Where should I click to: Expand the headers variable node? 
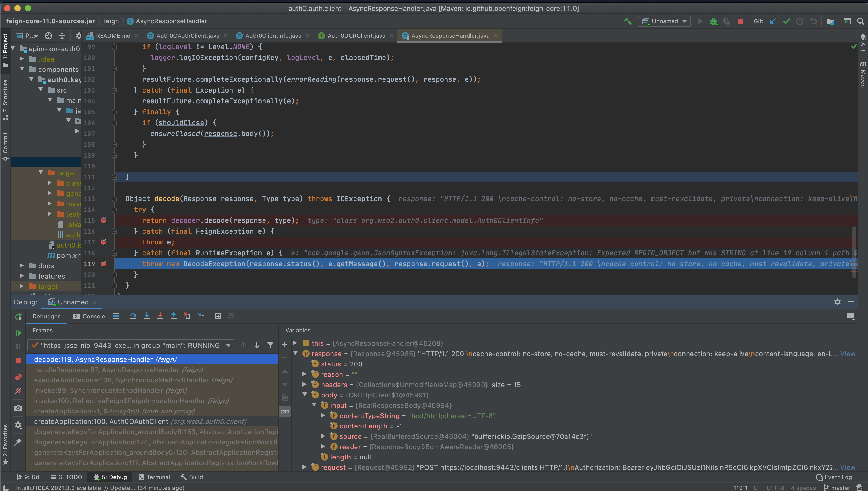coord(304,385)
